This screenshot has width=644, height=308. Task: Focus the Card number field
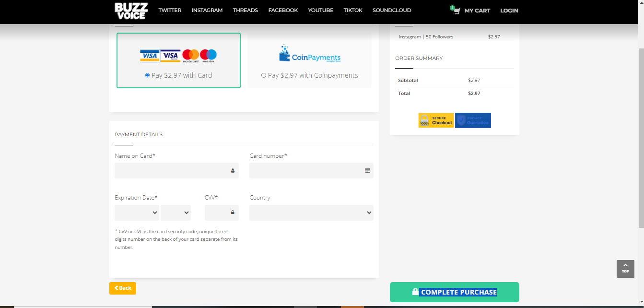click(311, 170)
